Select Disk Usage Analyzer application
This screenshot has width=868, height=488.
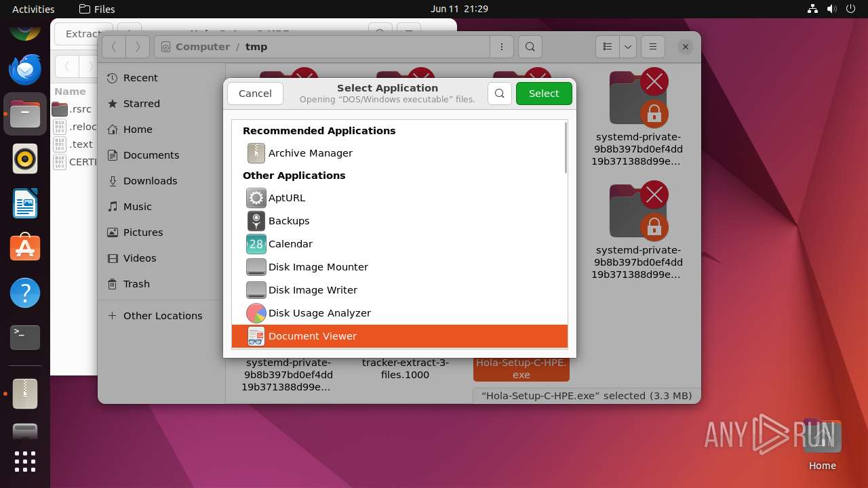tap(399, 313)
